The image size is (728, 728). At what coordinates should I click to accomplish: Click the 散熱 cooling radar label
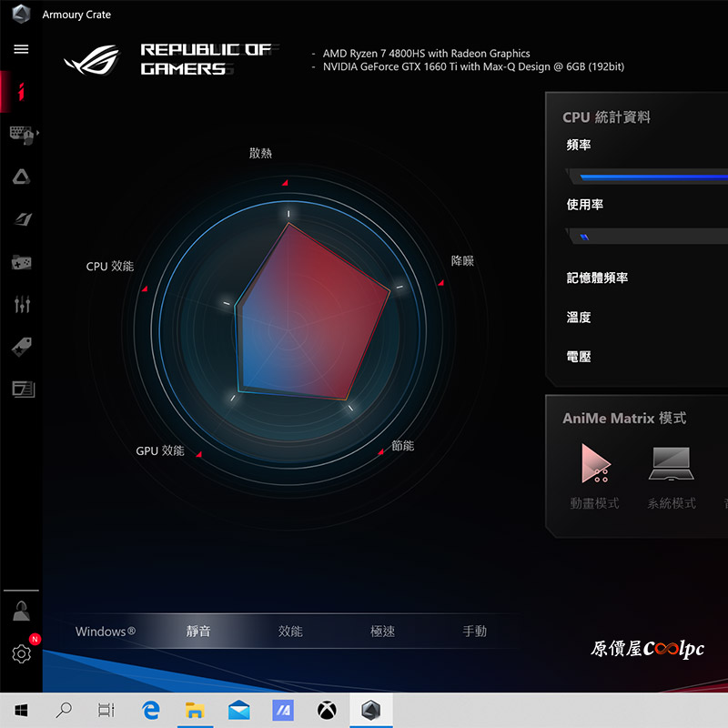pyautogui.click(x=260, y=153)
